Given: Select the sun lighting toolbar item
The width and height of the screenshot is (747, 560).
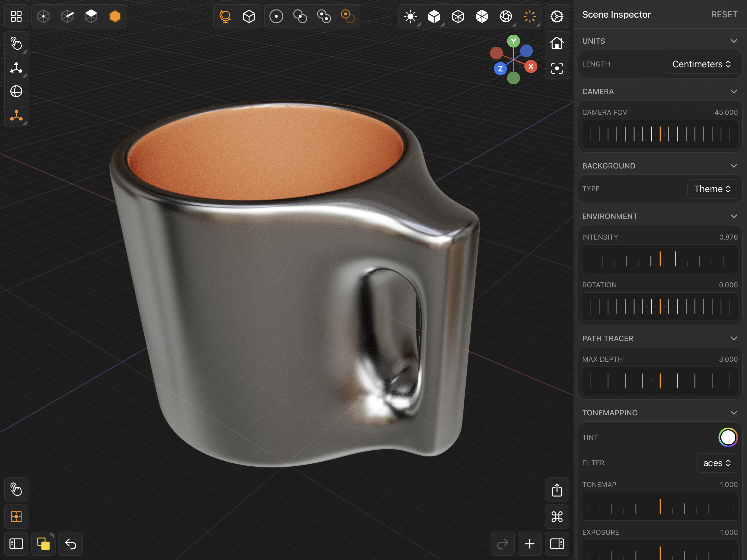Looking at the screenshot, I should point(410,16).
